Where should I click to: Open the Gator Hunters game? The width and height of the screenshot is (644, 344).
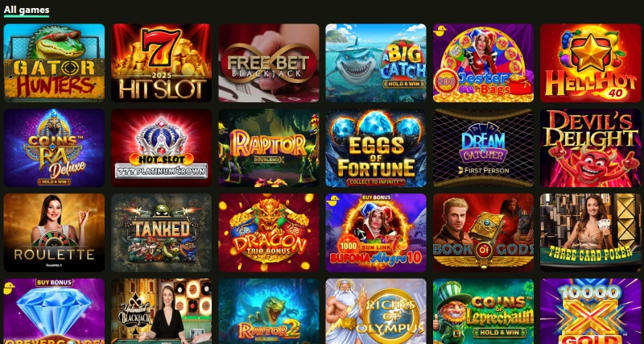point(54,63)
